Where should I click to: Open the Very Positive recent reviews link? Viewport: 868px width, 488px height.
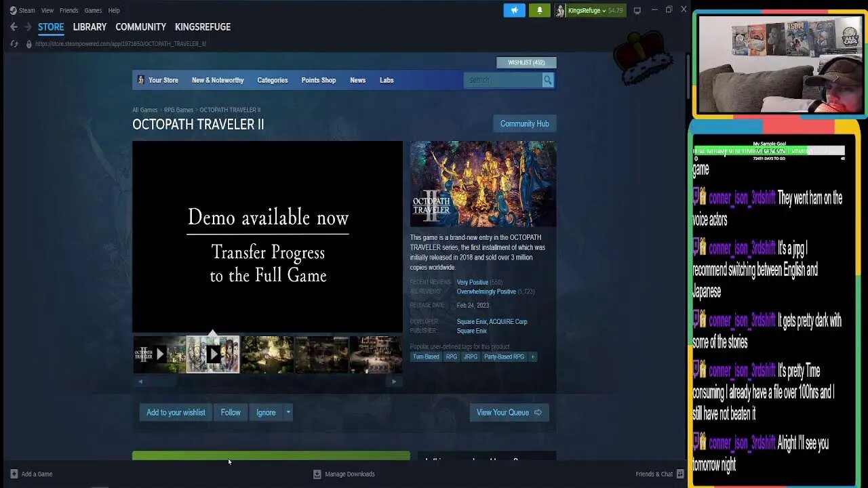(x=472, y=282)
